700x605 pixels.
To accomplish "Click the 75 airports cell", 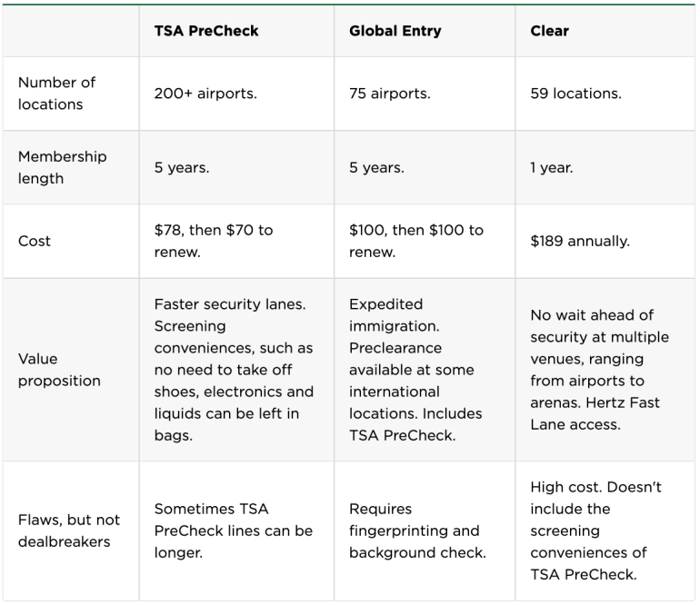I will 390,94.
